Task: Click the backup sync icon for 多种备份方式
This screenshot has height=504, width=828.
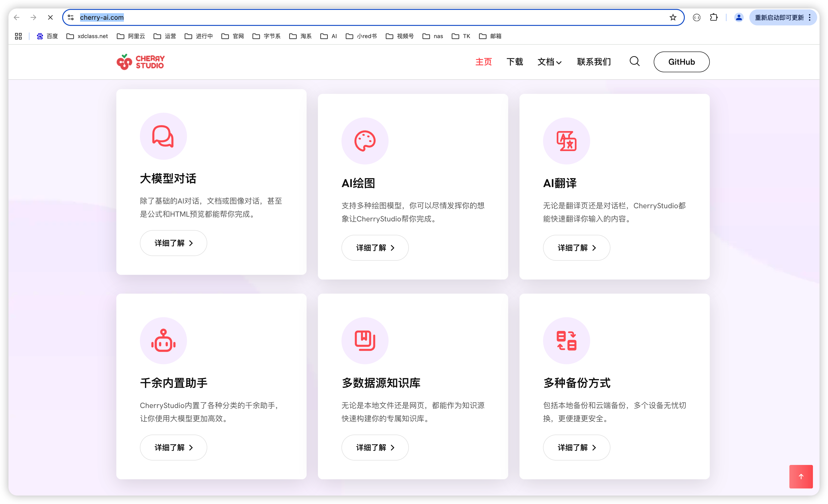Action: pyautogui.click(x=566, y=340)
